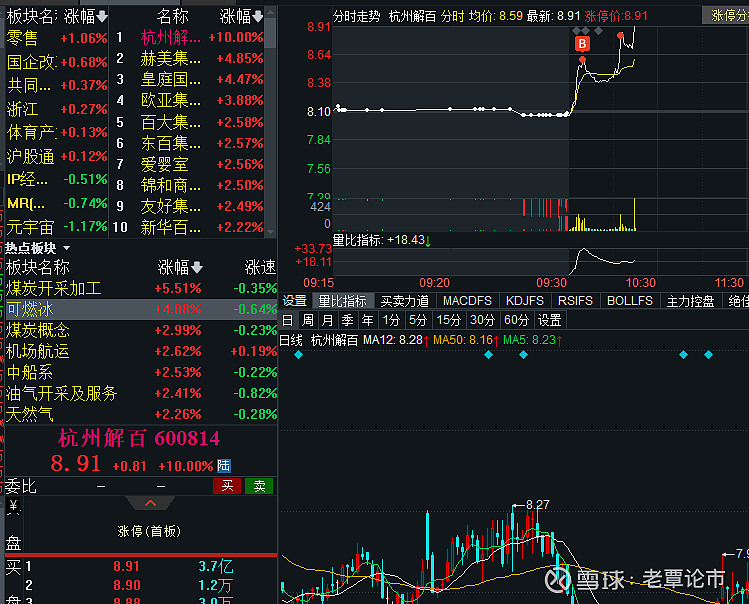Screen dimensions: 749x604
Task: Switch to the 主力控盘 tab
Action: coord(690,301)
